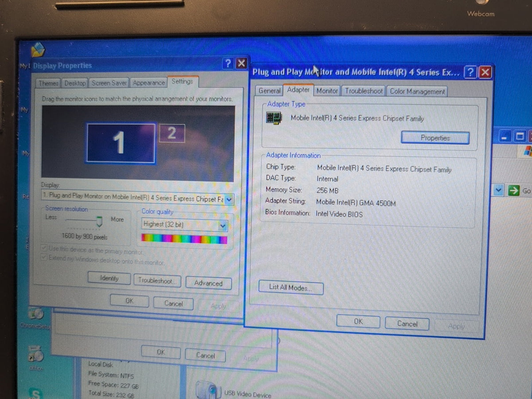Expand the address bar dropdown in Explorer window
The image size is (532, 399).
[499, 190]
